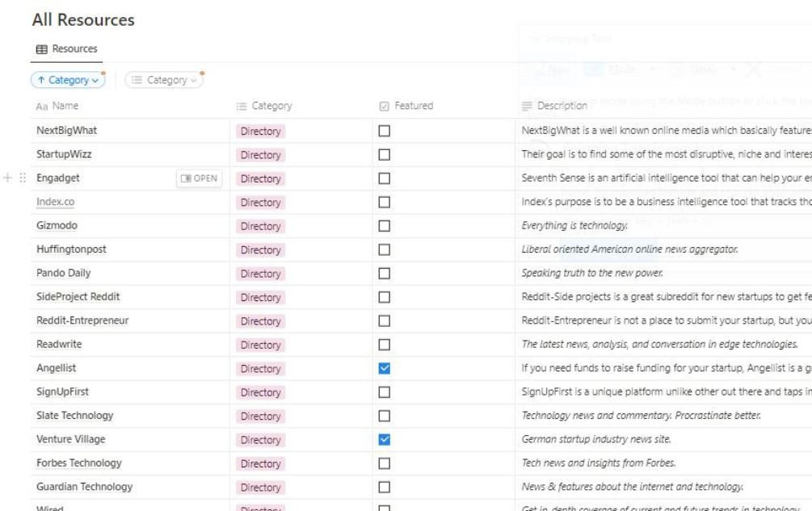This screenshot has width=812, height=511.
Task: Check Featured box for Forbes Technology
Action: pos(385,463)
